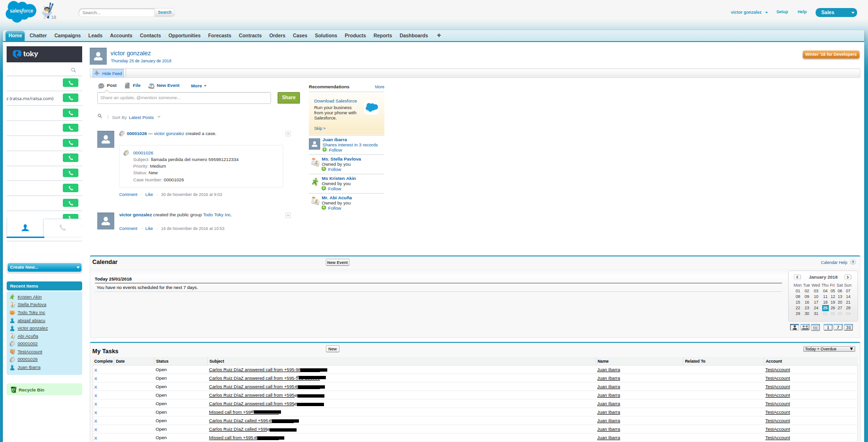The width and height of the screenshot is (868, 442).
Task: Click the green Share button
Action: pos(289,98)
